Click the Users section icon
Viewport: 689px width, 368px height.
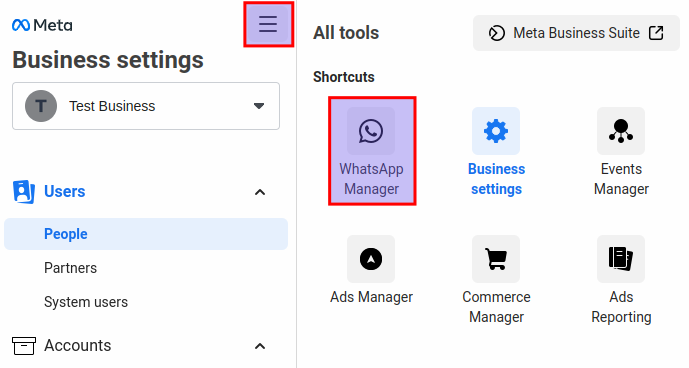24,192
